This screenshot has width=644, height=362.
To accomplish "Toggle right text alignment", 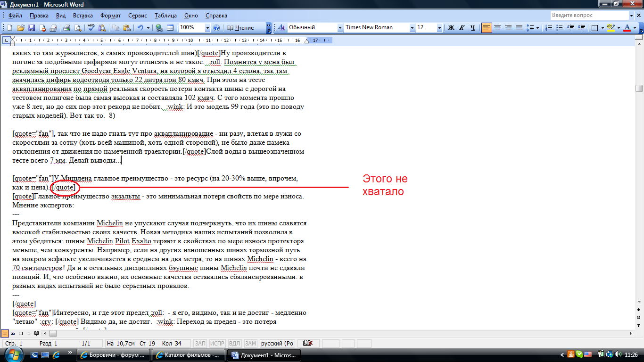I will pyautogui.click(x=508, y=28).
